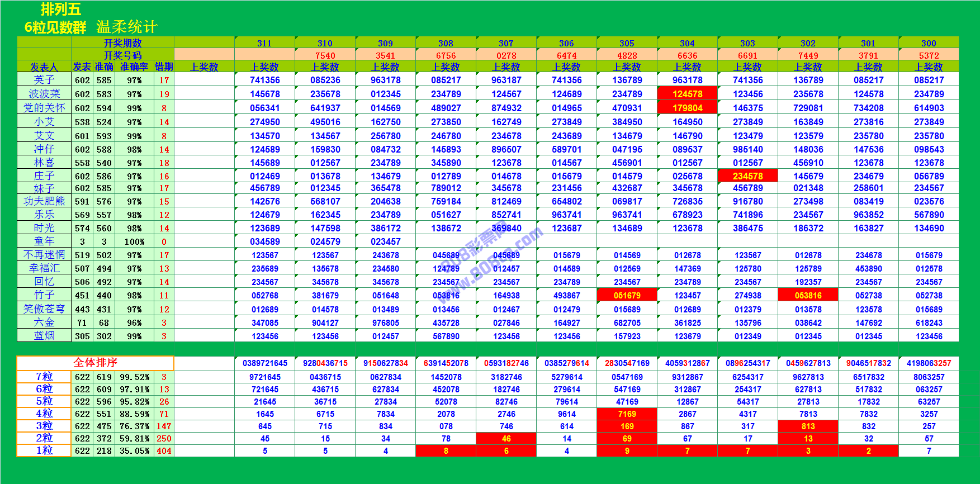The image size is (980, 484).
Task: Select the red highlighted cell 234578
Action: [x=747, y=176]
